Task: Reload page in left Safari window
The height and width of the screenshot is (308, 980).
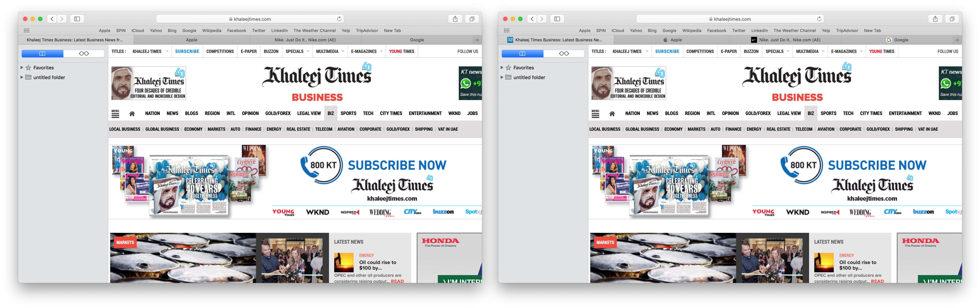Action: click(x=339, y=19)
